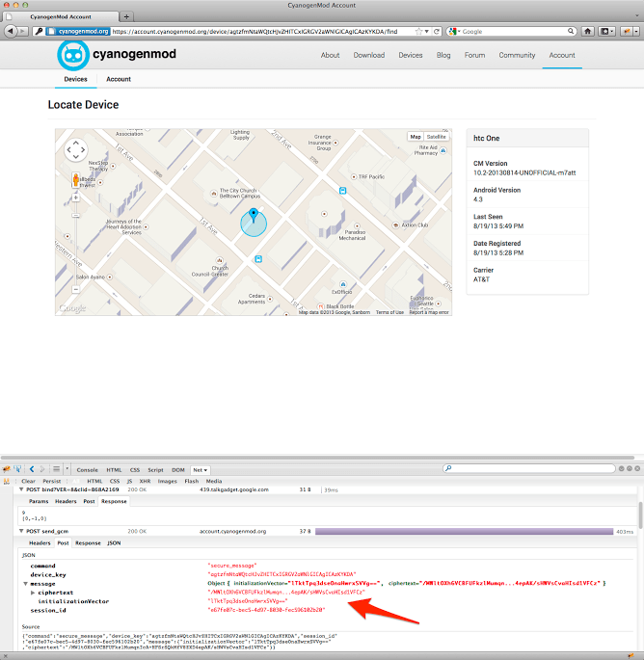Click the map pan control arrows
This screenshot has width=644, height=660.
(x=76, y=149)
